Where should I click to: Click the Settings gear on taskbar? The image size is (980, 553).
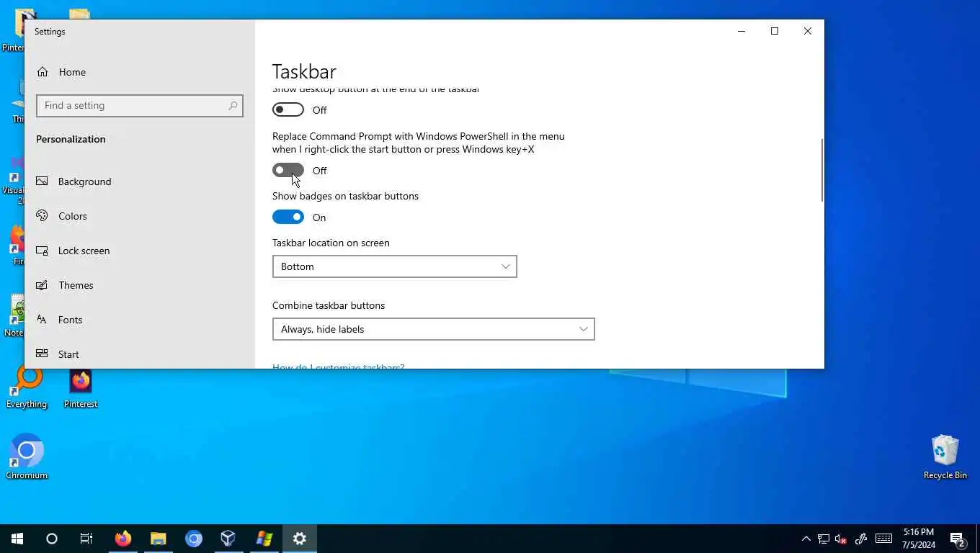300,539
